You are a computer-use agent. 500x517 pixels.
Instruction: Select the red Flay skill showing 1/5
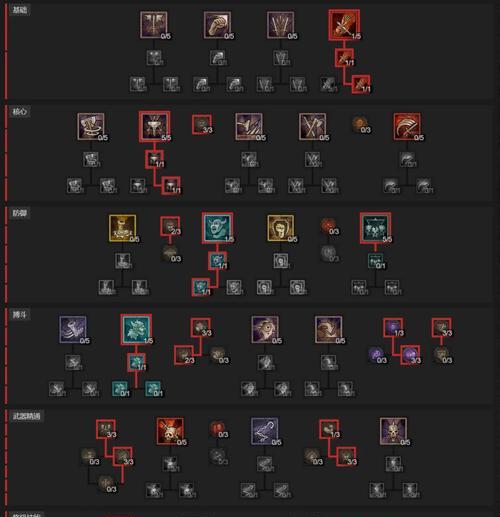click(344, 25)
